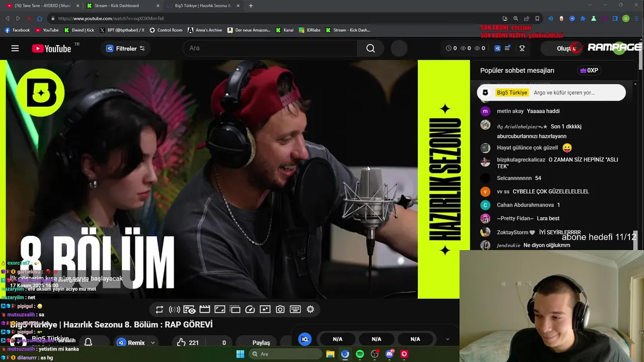The height and width of the screenshot is (362, 644).
Task: Click the clock counter showing 0
Action: tap(451, 48)
